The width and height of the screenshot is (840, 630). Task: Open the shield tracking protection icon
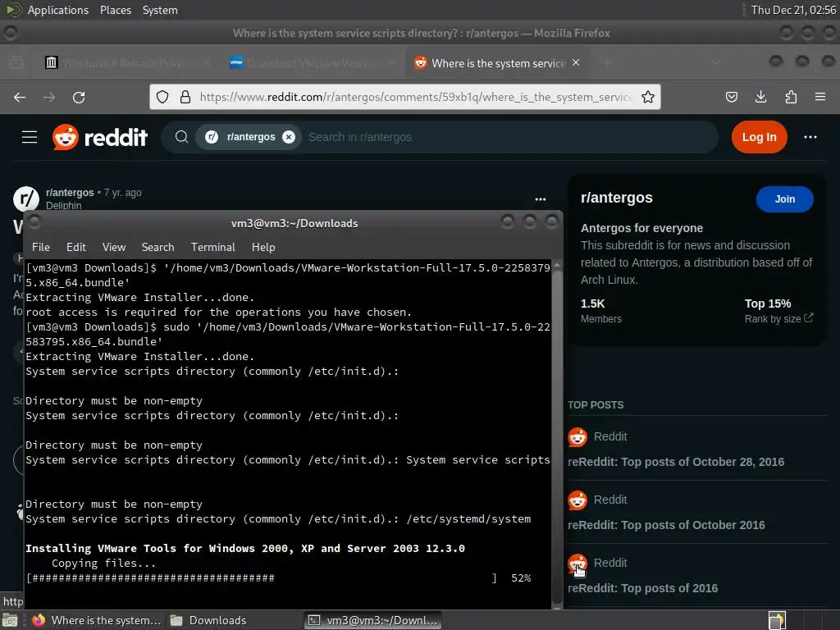[162, 97]
